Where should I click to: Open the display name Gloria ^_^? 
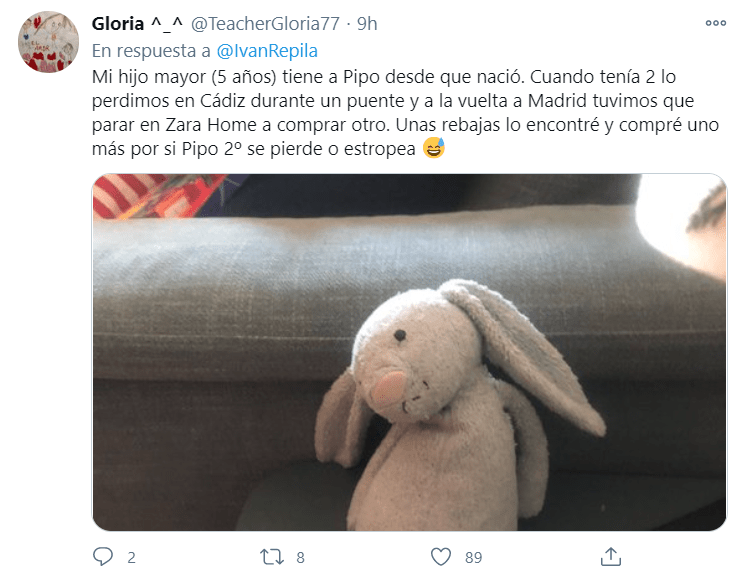click(137, 23)
